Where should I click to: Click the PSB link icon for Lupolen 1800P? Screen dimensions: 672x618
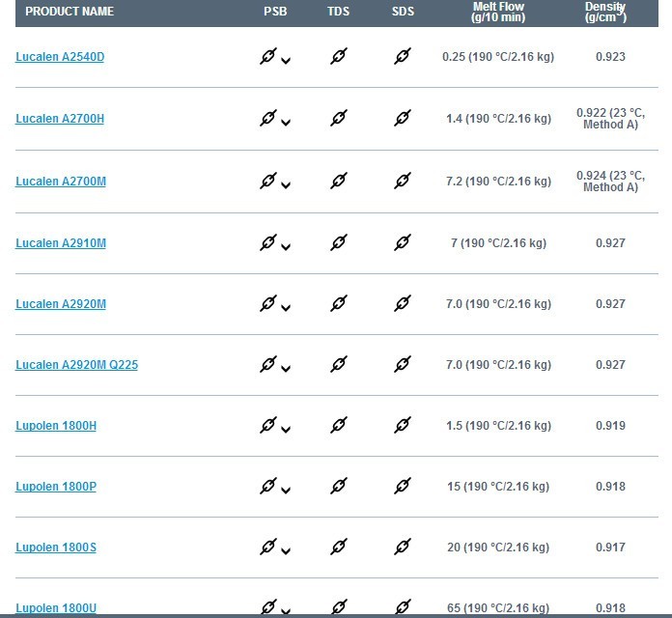pos(268,486)
